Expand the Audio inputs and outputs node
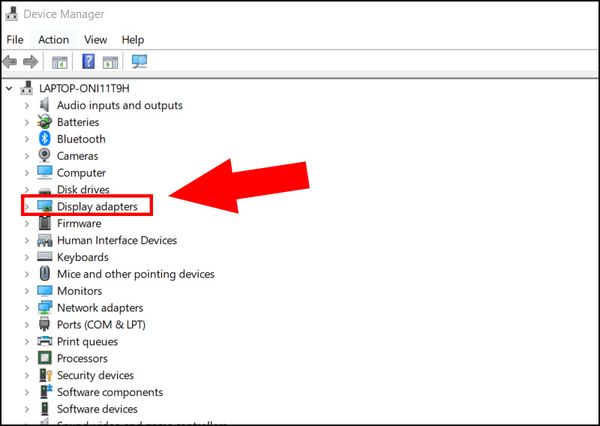The image size is (600, 426). [x=27, y=105]
